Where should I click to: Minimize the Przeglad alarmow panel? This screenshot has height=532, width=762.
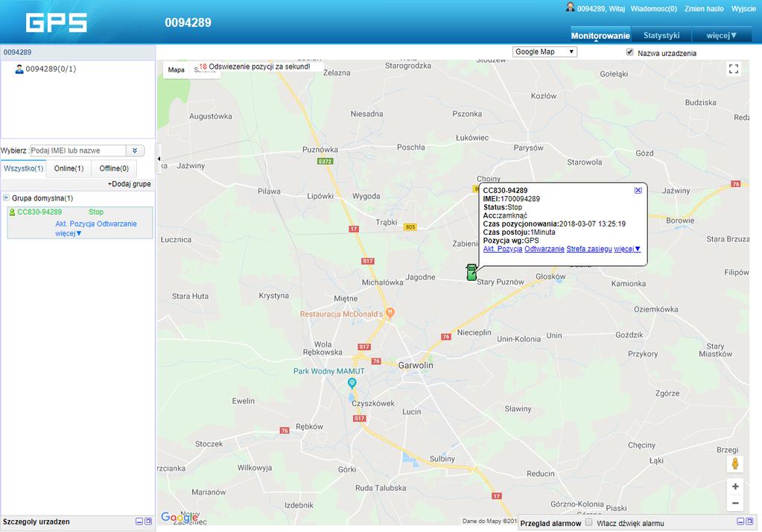click(x=740, y=522)
